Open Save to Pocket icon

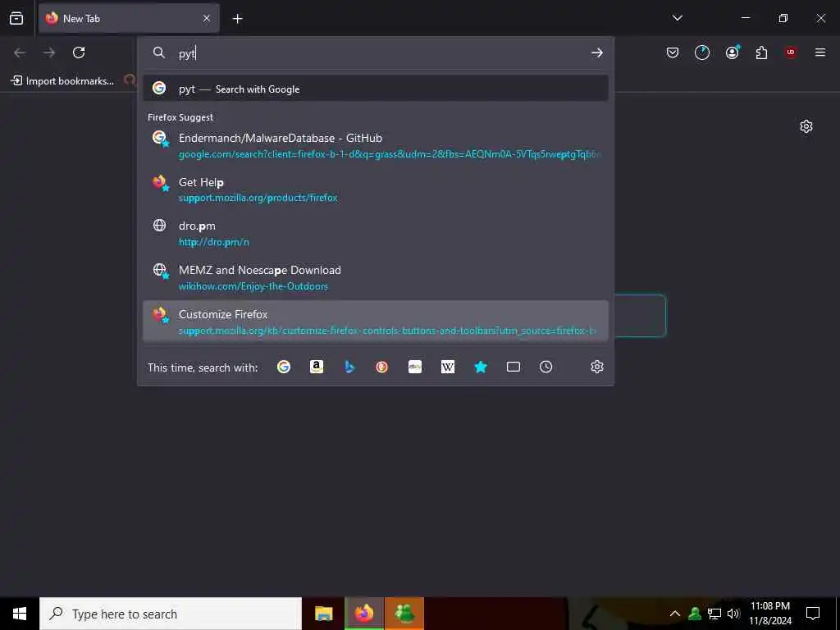(673, 52)
